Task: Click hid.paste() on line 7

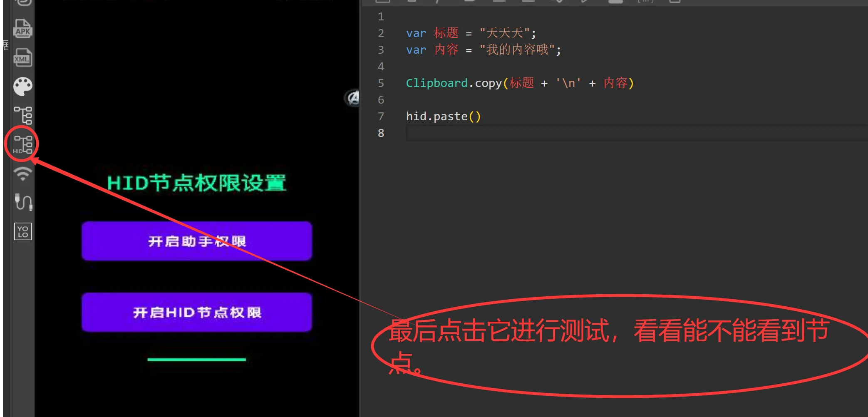Action: (x=443, y=117)
